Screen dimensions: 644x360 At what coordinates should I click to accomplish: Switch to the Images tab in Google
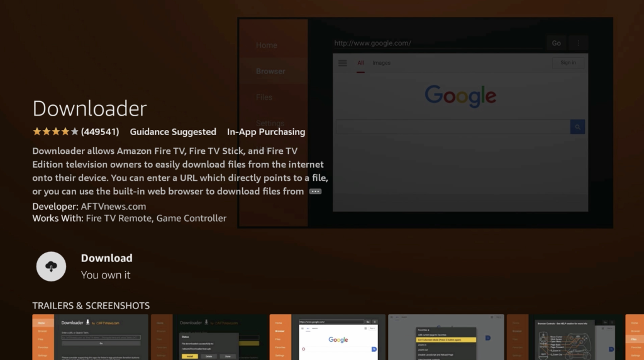pos(381,63)
